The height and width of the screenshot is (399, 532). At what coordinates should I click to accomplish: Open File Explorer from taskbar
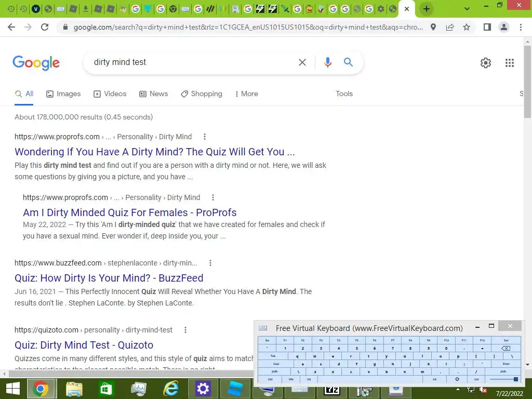pos(74,389)
